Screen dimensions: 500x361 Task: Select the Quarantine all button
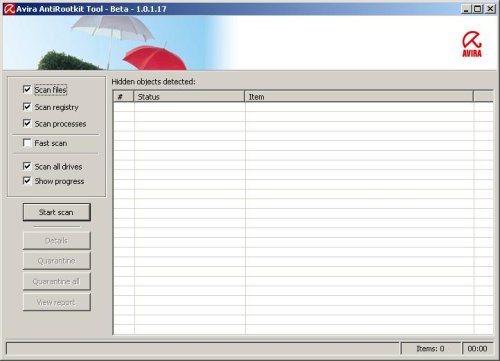56,281
